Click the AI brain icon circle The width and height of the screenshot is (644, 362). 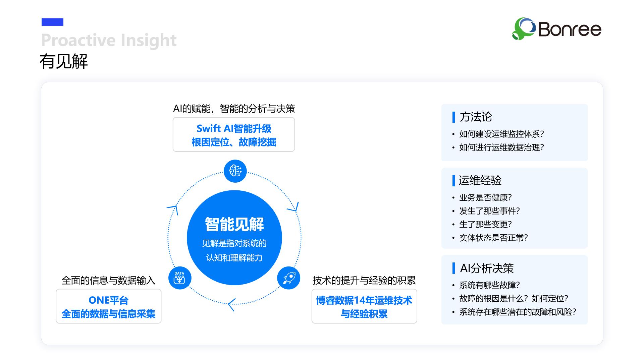pos(235,171)
